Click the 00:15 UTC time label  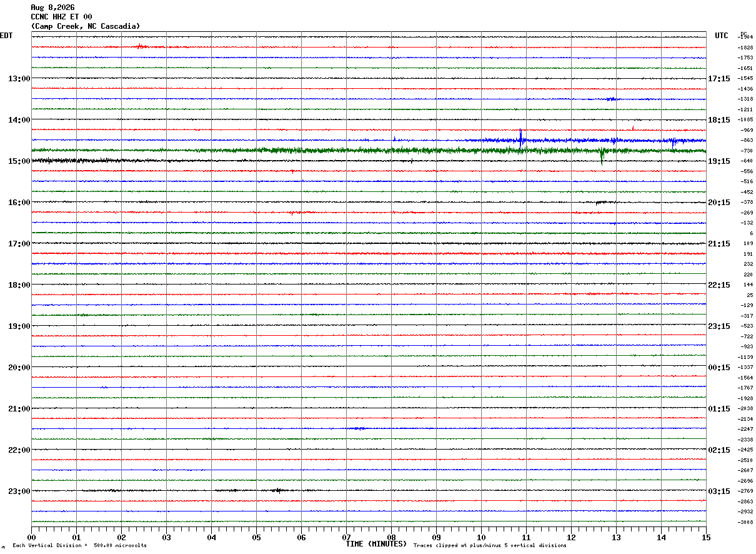[x=719, y=367]
